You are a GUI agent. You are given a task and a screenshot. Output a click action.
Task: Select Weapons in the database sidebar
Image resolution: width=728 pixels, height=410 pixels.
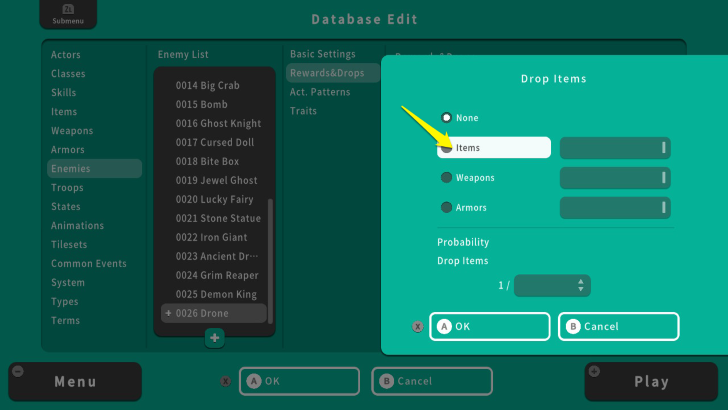coord(72,130)
